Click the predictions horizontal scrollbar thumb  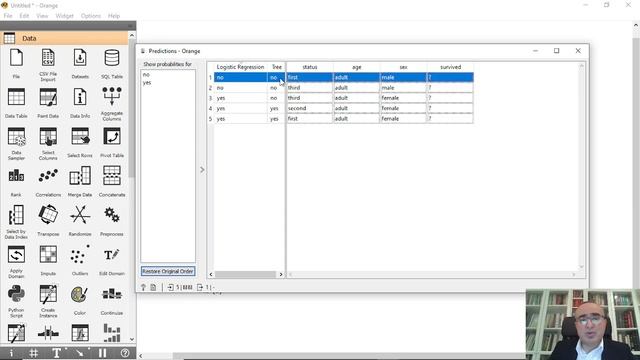[x=245, y=275]
